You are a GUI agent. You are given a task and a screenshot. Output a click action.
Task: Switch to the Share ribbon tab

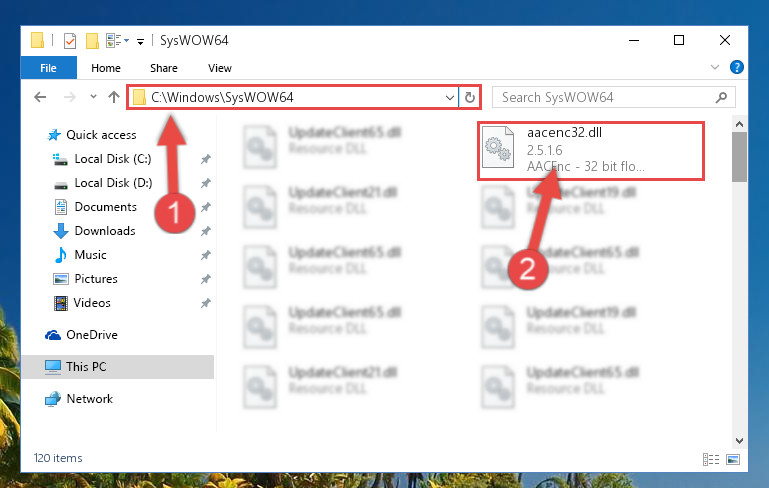(164, 68)
